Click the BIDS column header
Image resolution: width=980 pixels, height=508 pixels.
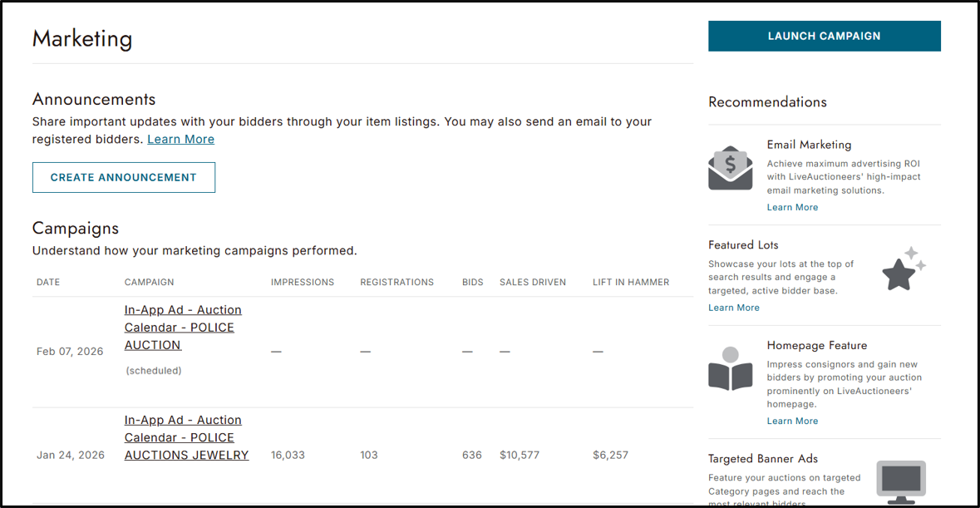coord(472,283)
